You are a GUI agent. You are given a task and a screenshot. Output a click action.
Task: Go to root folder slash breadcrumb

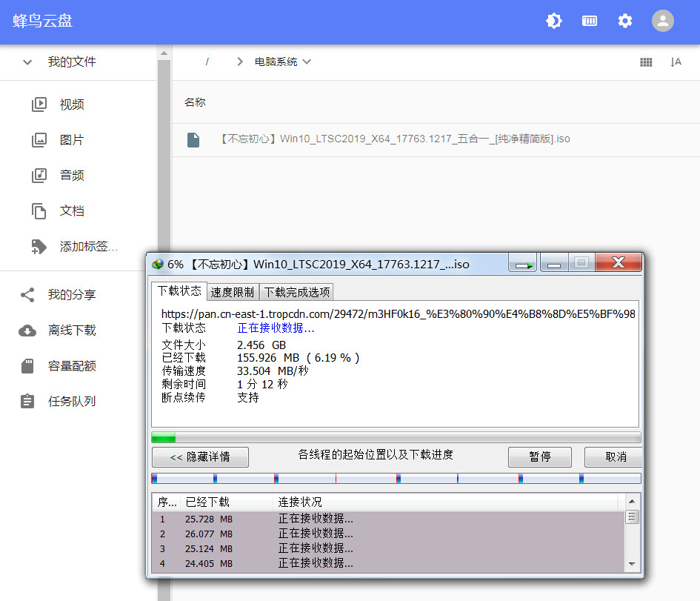(207, 62)
